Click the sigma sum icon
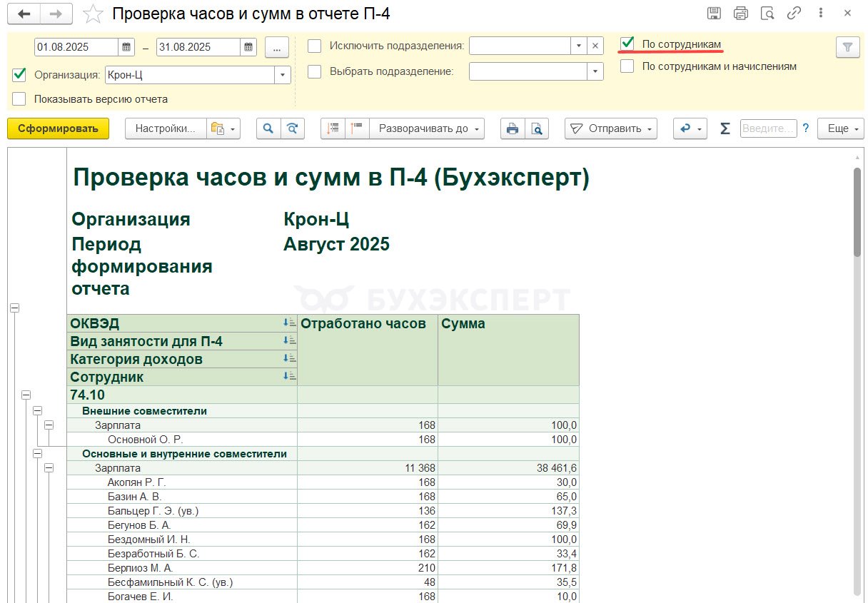The width and height of the screenshot is (868, 603). pyautogui.click(x=725, y=128)
